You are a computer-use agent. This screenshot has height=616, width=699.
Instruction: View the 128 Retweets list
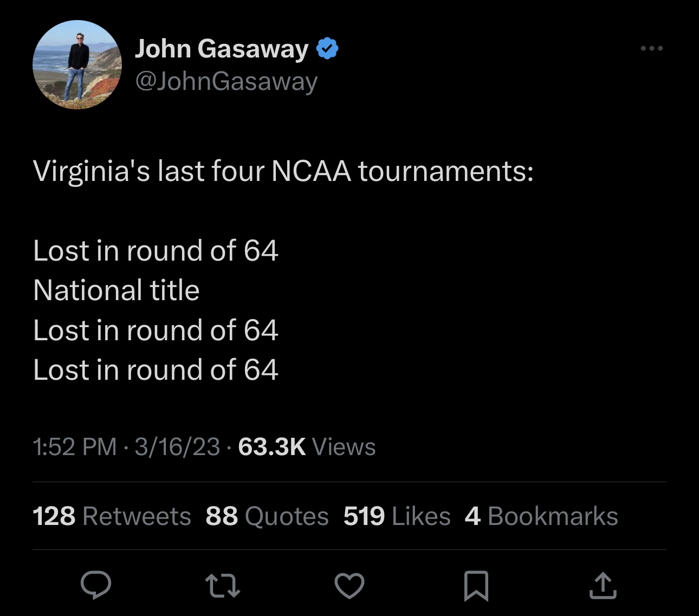tap(112, 516)
